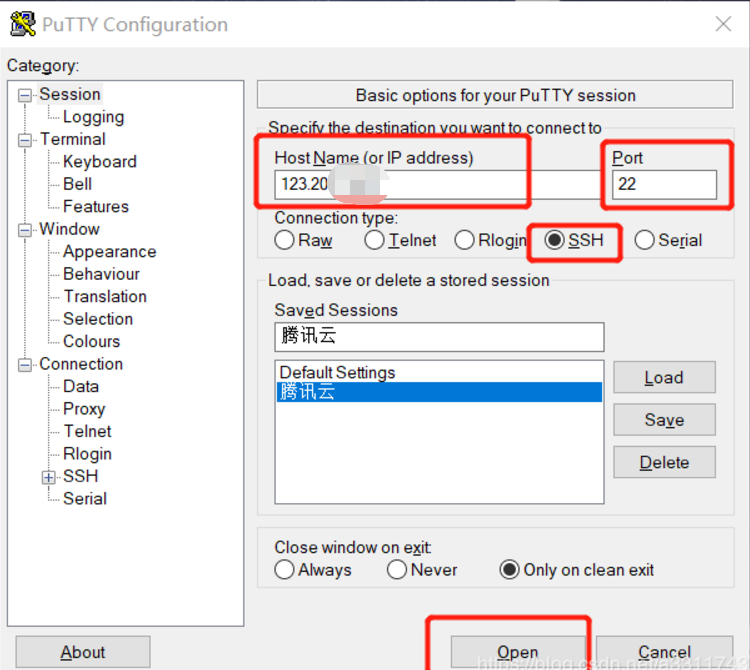This screenshot has width=750, height=670.
Task: Expand the SSH tree node
Action: point(48,477)
